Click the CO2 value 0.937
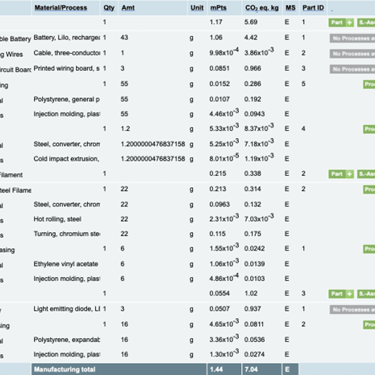 [x=253, y=309]
